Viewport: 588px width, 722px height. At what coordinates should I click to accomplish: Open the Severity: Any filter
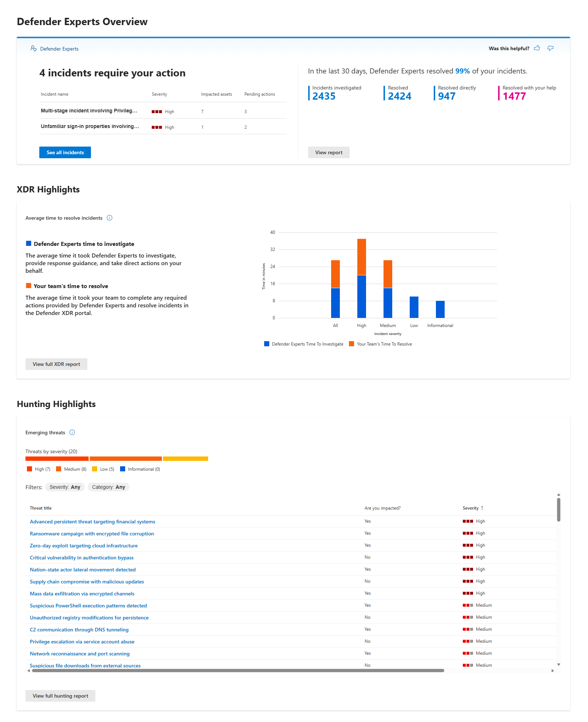point(65,487)
